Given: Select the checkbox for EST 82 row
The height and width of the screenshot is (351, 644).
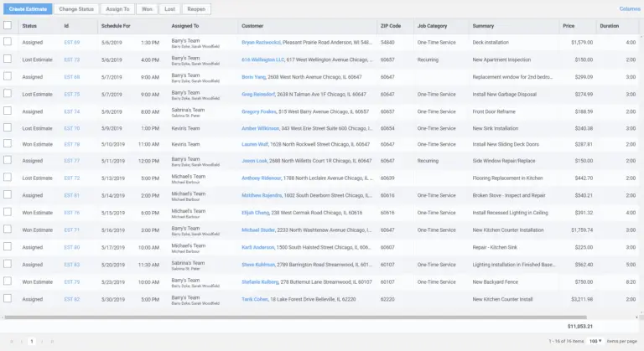Looking at the screenshot, I should pos(8,299).
